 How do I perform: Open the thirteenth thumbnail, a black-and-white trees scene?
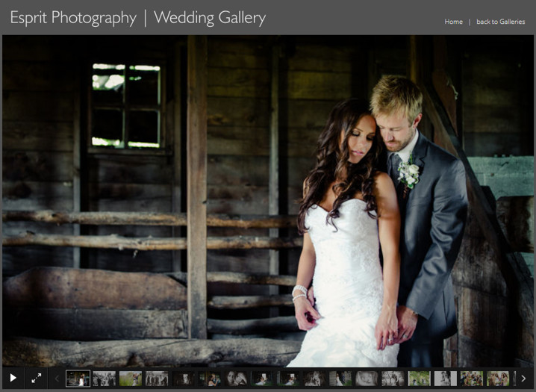click(393, 379)
